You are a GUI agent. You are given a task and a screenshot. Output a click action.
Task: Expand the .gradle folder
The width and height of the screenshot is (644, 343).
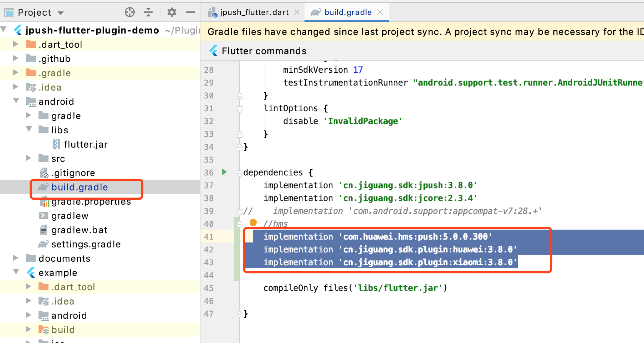click(x=16, y=72)
